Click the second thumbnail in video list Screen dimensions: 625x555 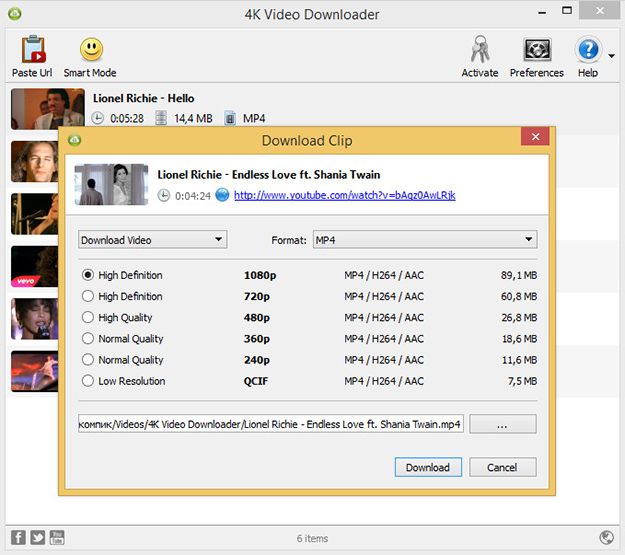click(35, 161)
